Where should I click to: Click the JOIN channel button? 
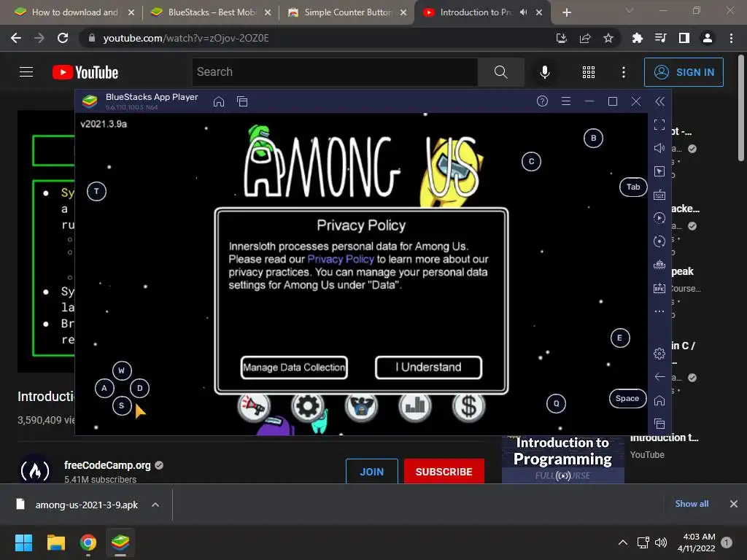pos(371,472)
